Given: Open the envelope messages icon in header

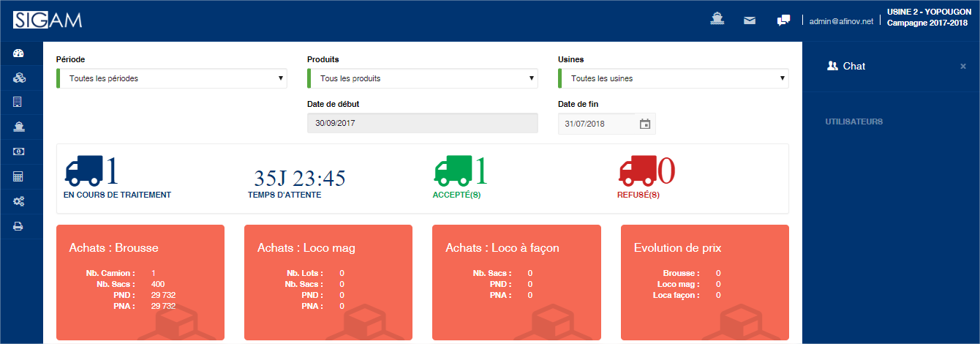Looking at the screenshot, I should [x=750, y=20].
